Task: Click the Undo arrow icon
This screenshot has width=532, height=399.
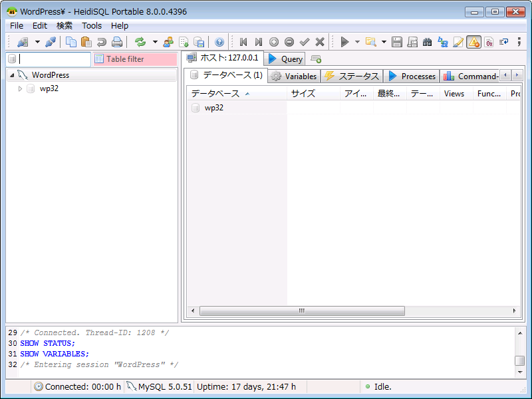Action: click(x=102, y=42)
